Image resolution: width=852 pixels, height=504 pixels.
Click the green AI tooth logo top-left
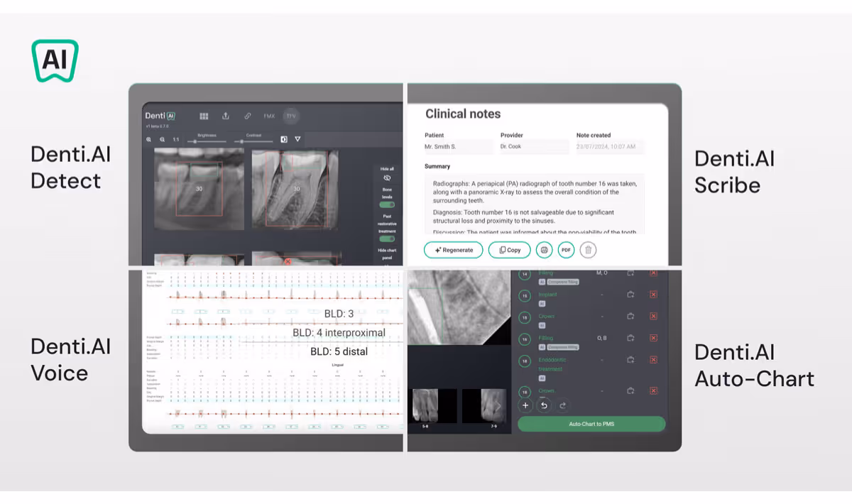click(55, 61)
